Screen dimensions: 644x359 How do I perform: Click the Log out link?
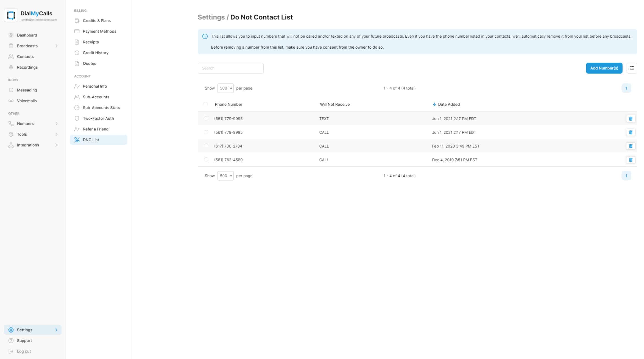pos(24,351)
